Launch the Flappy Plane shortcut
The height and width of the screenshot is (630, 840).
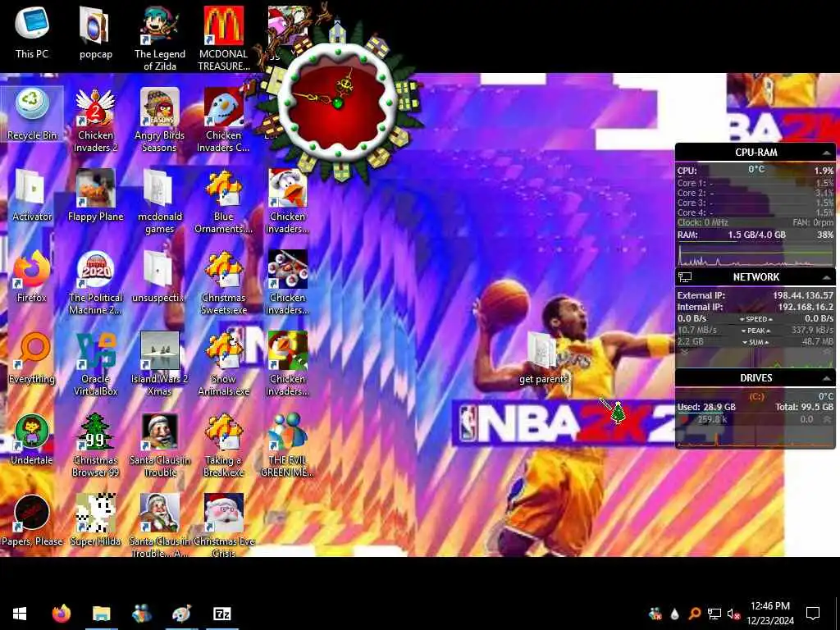pos(95,195)
